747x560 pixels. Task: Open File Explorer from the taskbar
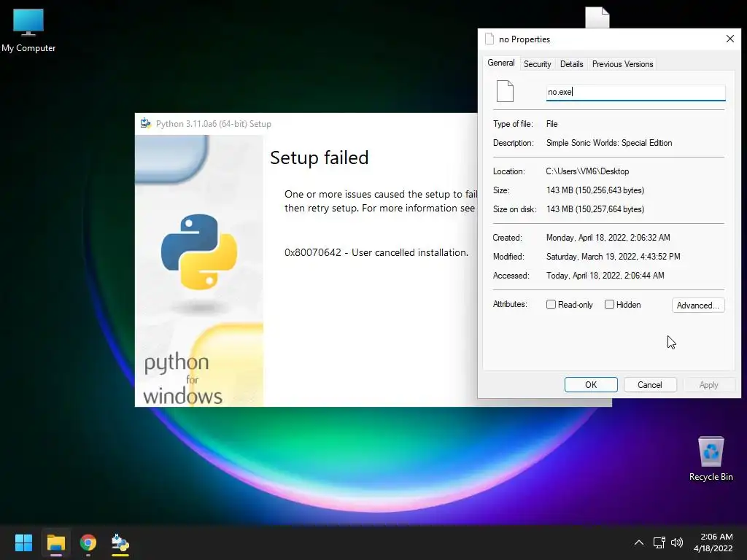click(x=55, y=542)
